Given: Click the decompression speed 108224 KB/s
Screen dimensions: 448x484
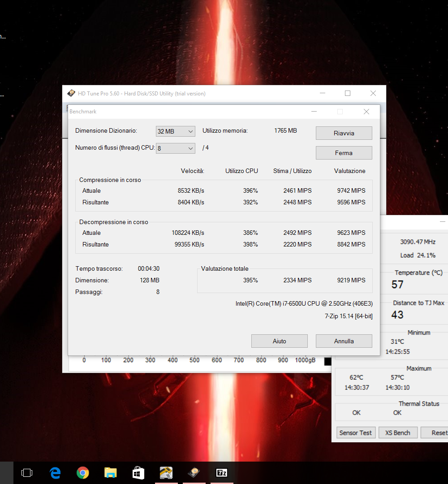Looking at the screenshot, I should tap(188, 233).
